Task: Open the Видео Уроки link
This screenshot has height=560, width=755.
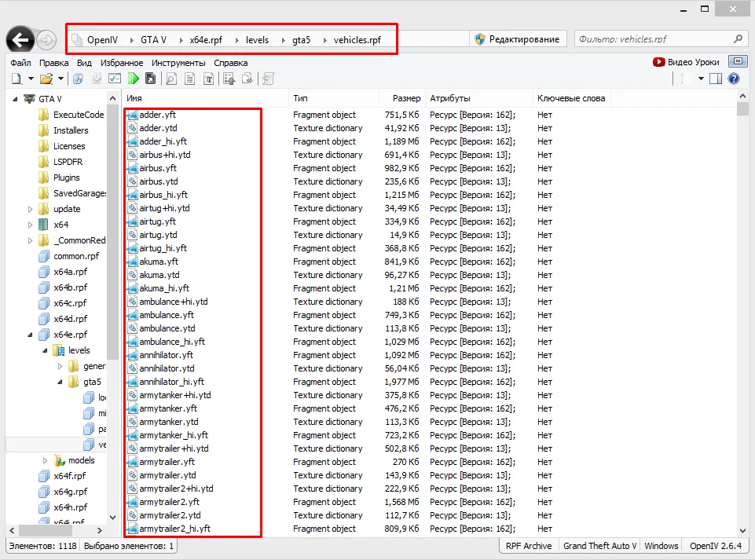Action: click(686, 61)
